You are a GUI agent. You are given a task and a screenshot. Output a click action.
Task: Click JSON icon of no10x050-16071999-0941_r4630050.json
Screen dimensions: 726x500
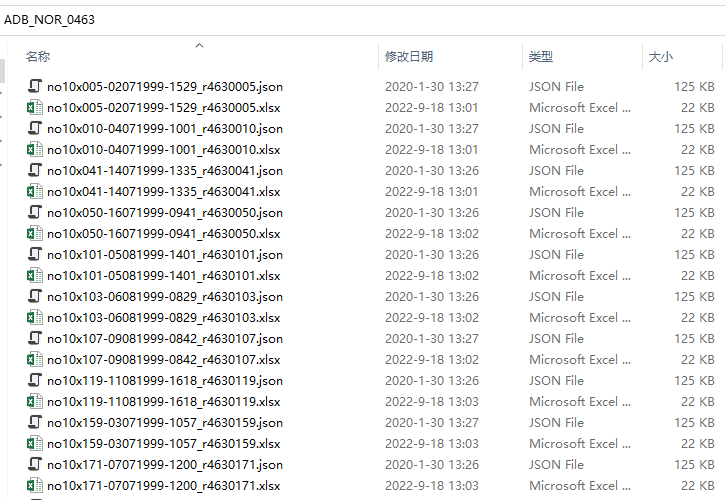coord(35,212)
